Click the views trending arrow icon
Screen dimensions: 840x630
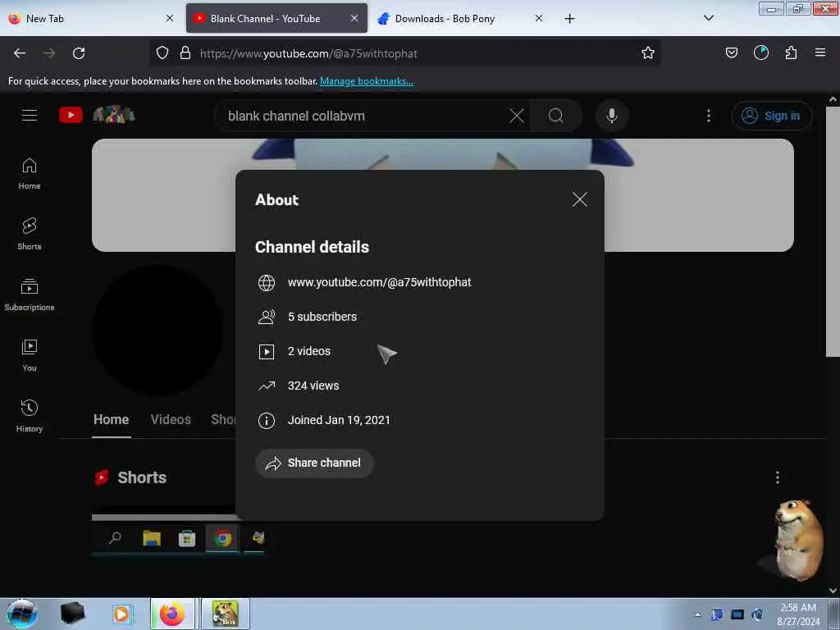[x=267, y=386]
